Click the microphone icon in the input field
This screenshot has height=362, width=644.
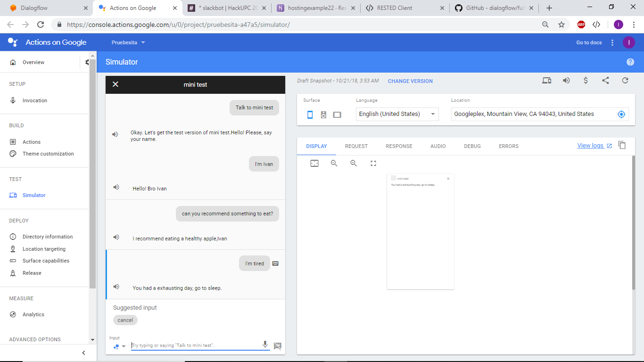tap(265, 345)
